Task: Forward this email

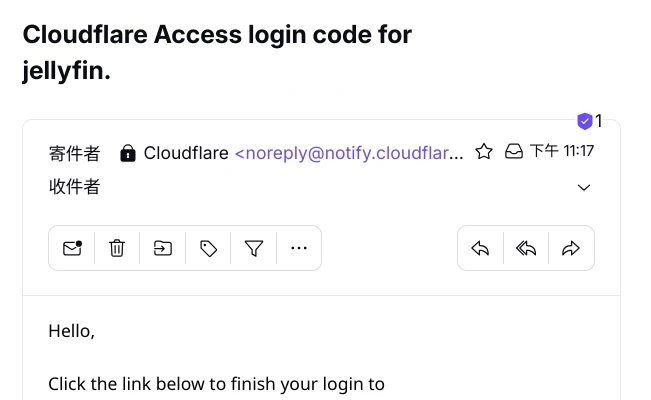Action: pos(571,249)
